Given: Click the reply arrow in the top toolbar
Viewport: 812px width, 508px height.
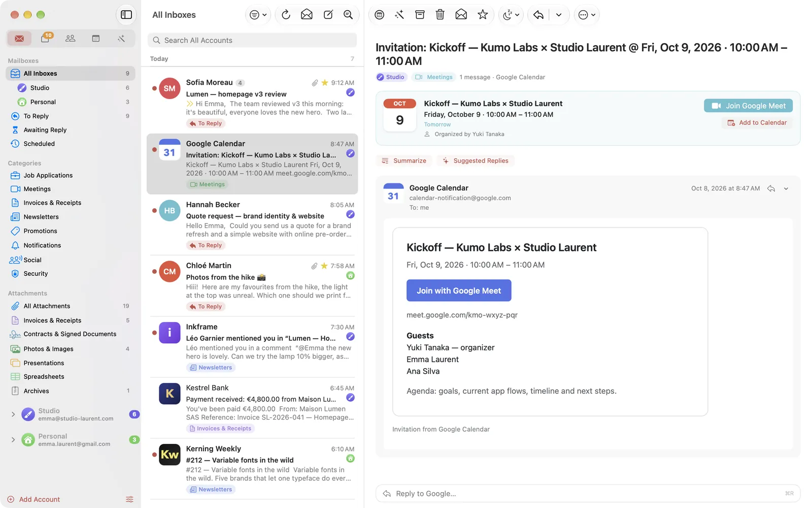Looking at the screenshot, I should point(538,15).
